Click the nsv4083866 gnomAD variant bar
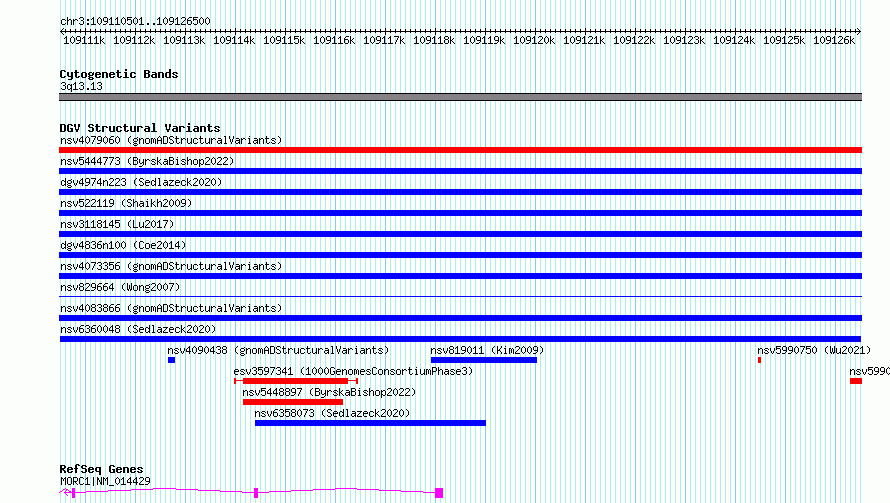890x503 pixels. click(460, 318)
